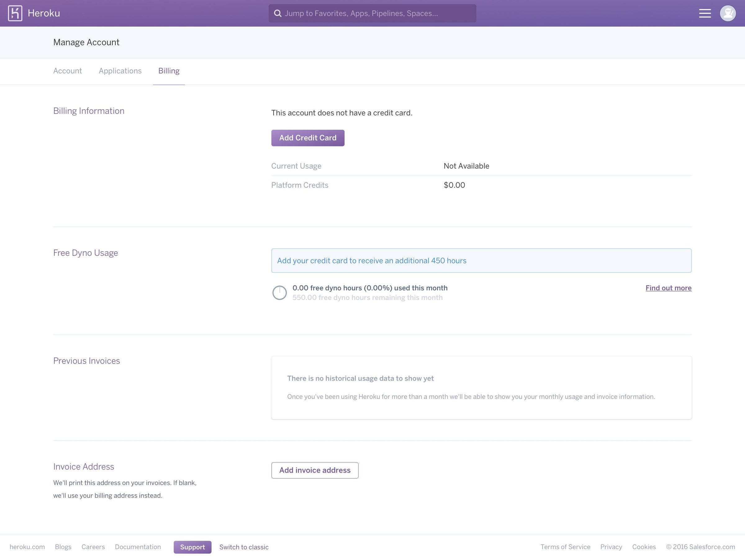
Task: Click the search magnifier icon
Action: coord(278,13)
